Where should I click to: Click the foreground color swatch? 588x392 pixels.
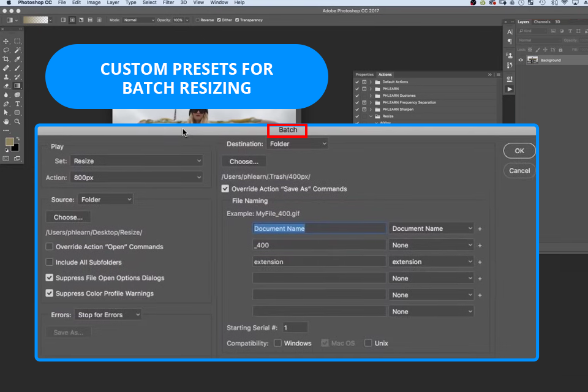tap(9, 141)
